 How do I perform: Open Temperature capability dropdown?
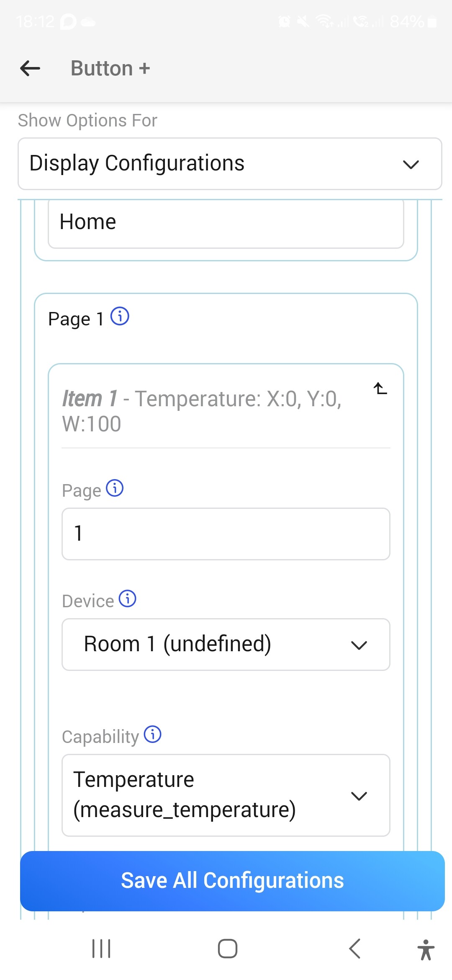tap(226, 795)
